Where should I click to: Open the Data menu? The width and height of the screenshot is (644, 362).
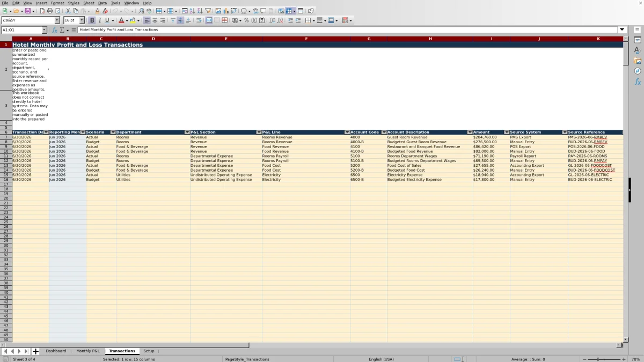pos(102,3)
